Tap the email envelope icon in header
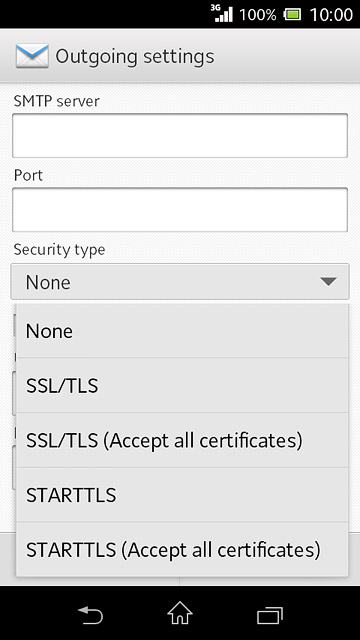 (x=32, y=56)
